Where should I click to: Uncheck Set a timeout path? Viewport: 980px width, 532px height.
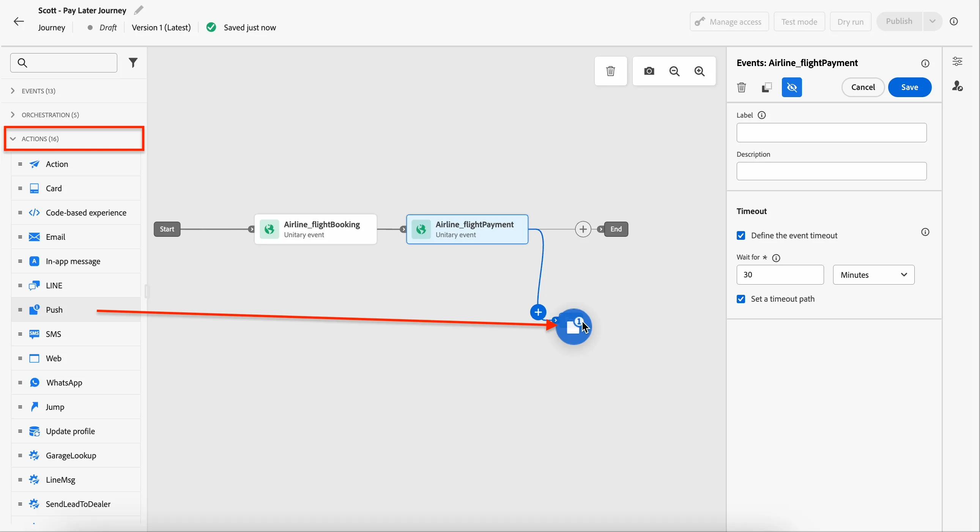(741, 299)
